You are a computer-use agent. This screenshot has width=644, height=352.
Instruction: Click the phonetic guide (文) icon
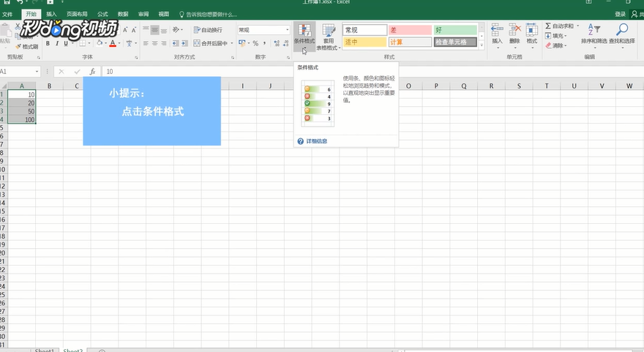pos(129,43)
